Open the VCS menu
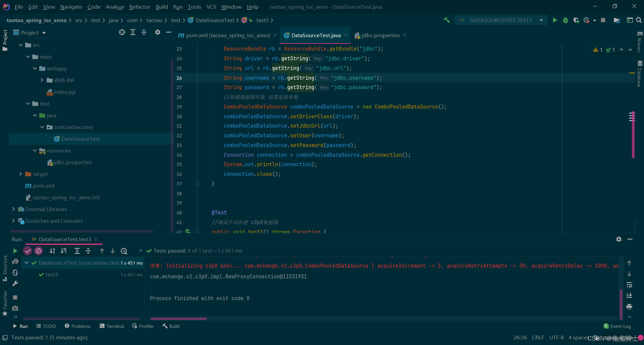This screenshot has height=345, width=644. pyautogui.click(x=211, y=7)
